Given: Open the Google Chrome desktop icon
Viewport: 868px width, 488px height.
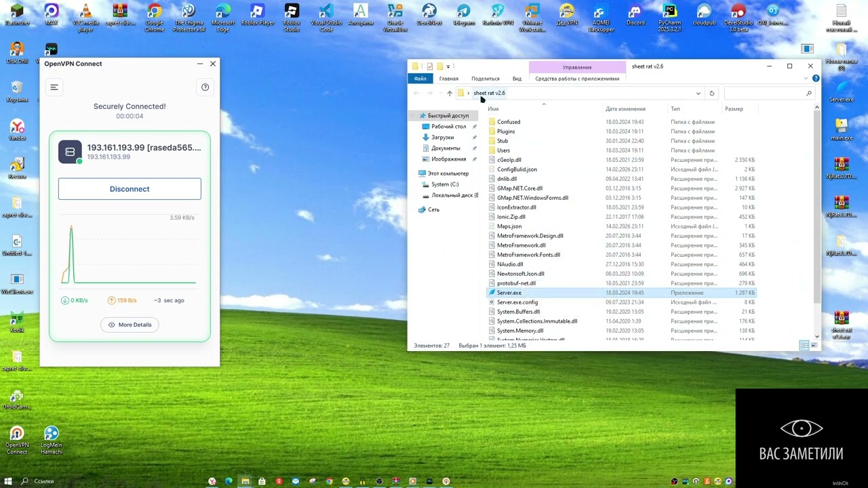Looking at the screenshot, I should coord(155,18).
